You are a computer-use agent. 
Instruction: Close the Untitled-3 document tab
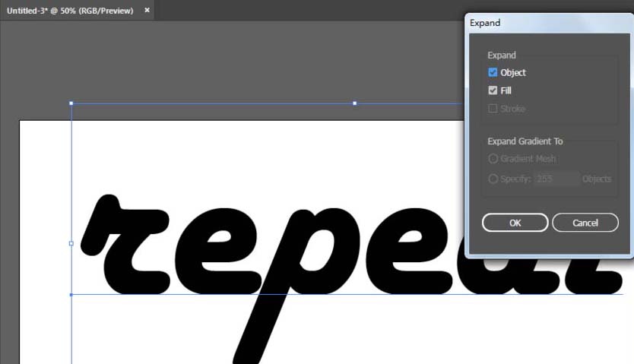[x=147, y=10]
